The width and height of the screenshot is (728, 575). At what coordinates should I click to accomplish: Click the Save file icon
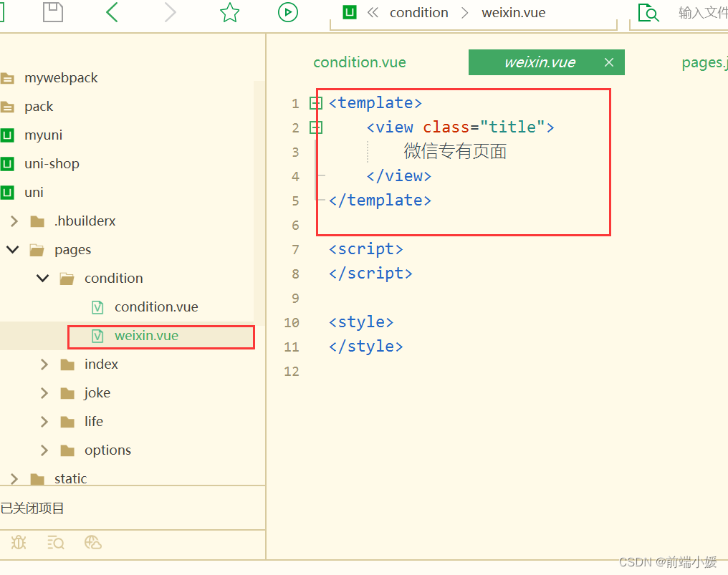(x=53, y=12)
